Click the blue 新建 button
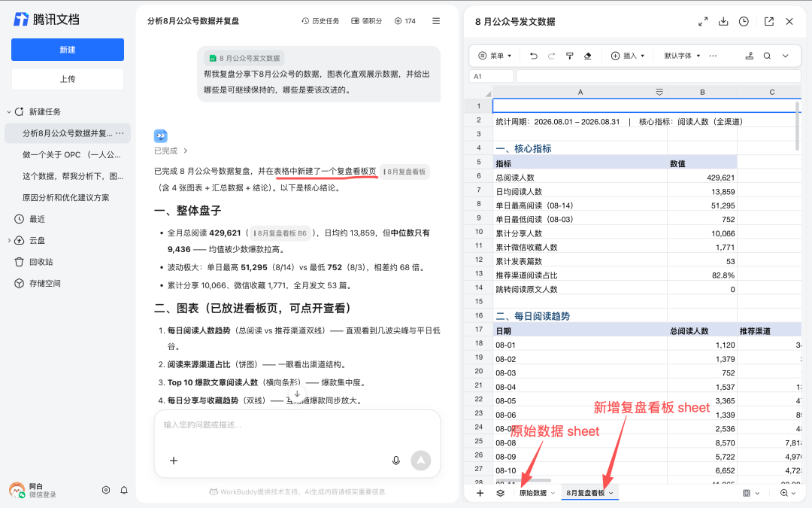The image size is (812, 508). (68, 50)
